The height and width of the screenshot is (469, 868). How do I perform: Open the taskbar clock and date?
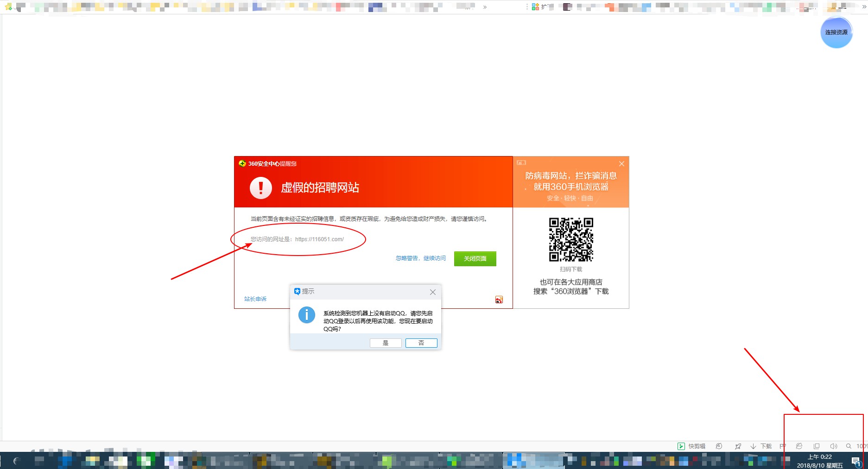(820, 461)
